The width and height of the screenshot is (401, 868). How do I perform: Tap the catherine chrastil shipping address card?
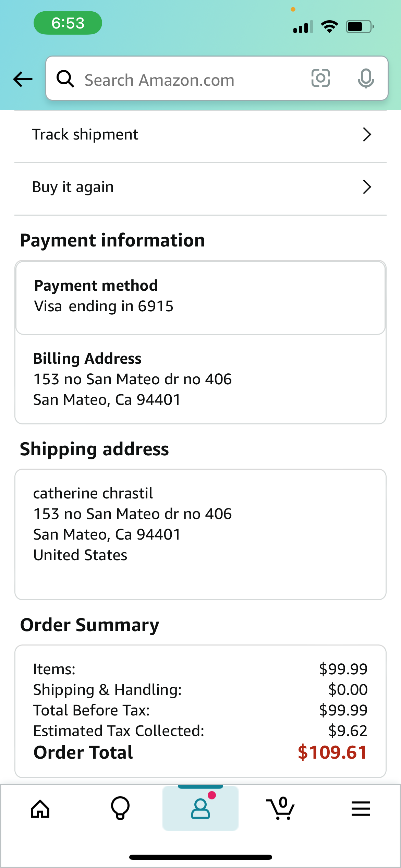(x=200, y=534)
